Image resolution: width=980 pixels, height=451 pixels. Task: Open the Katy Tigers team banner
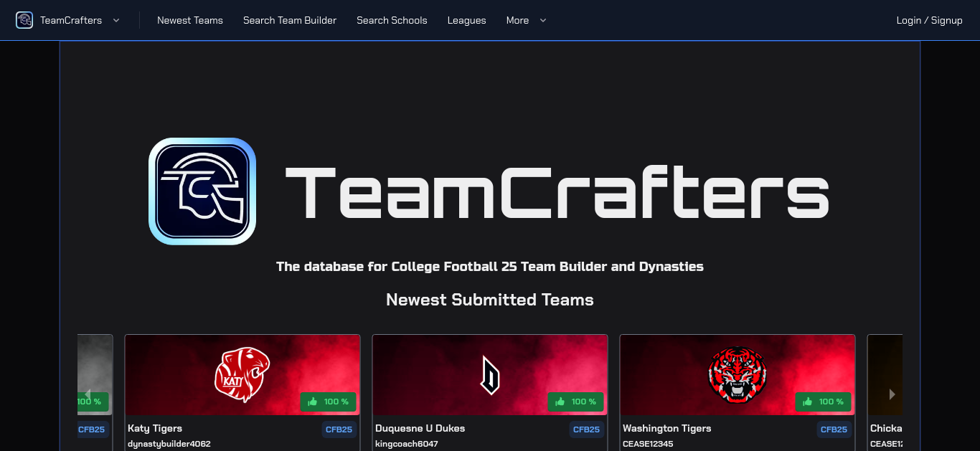[242, 375]
